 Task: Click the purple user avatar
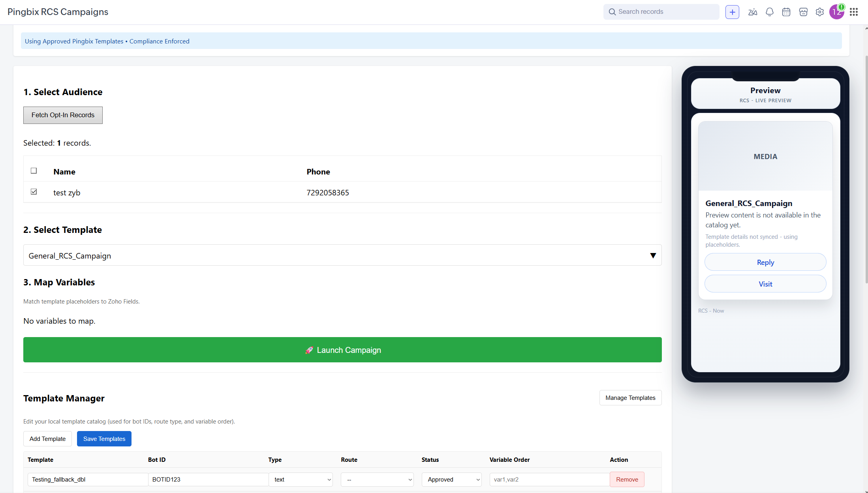(836, 12)
